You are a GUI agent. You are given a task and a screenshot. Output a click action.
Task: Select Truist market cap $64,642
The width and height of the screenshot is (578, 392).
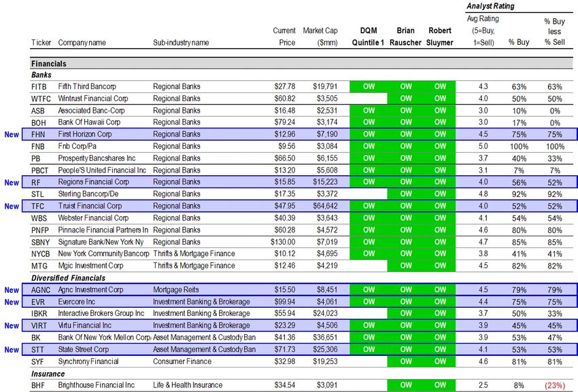[325, 206]
